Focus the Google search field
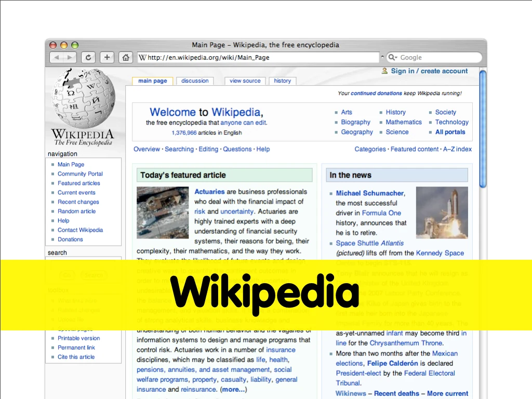 click(434, 57)
